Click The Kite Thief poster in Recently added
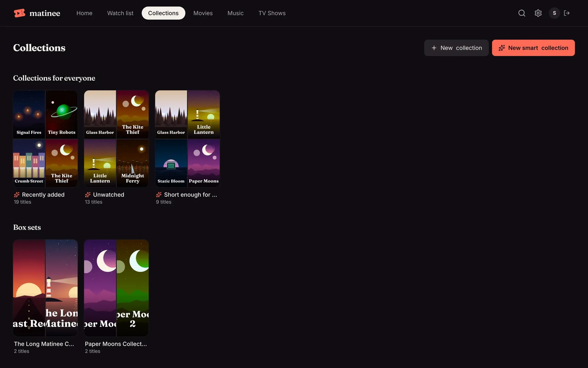 (x=62, y=163)
